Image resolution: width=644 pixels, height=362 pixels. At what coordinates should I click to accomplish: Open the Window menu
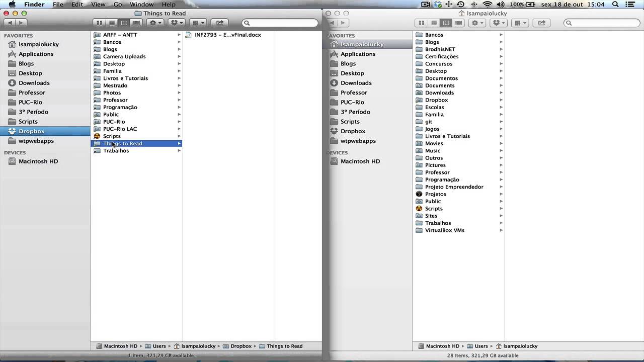(141, 4)
